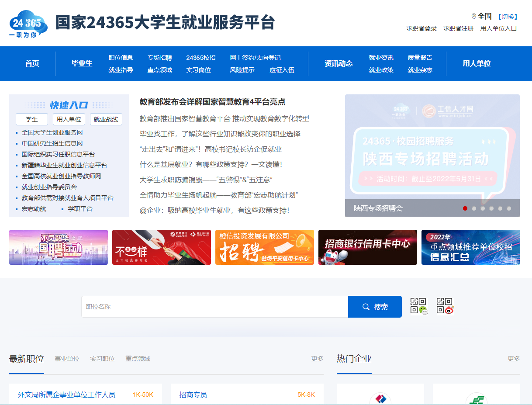Viewport: 532px width, 405px height.
Task: Select the third carousel indicator dot
Action: [483, 208]
